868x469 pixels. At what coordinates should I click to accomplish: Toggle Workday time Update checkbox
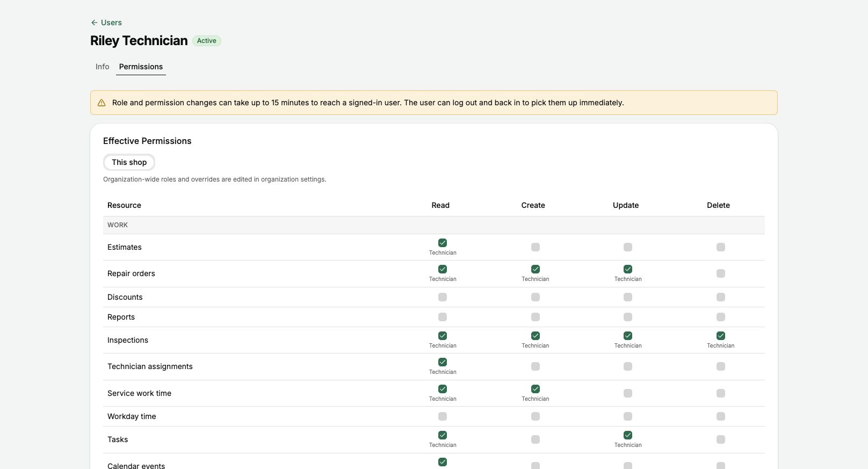coord(628,416)
